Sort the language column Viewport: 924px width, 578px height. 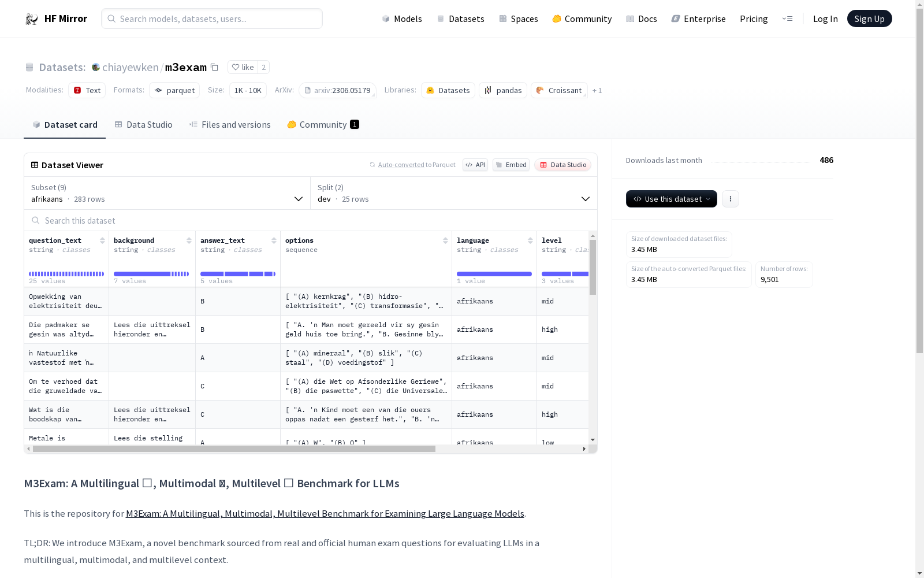(530, 240)
